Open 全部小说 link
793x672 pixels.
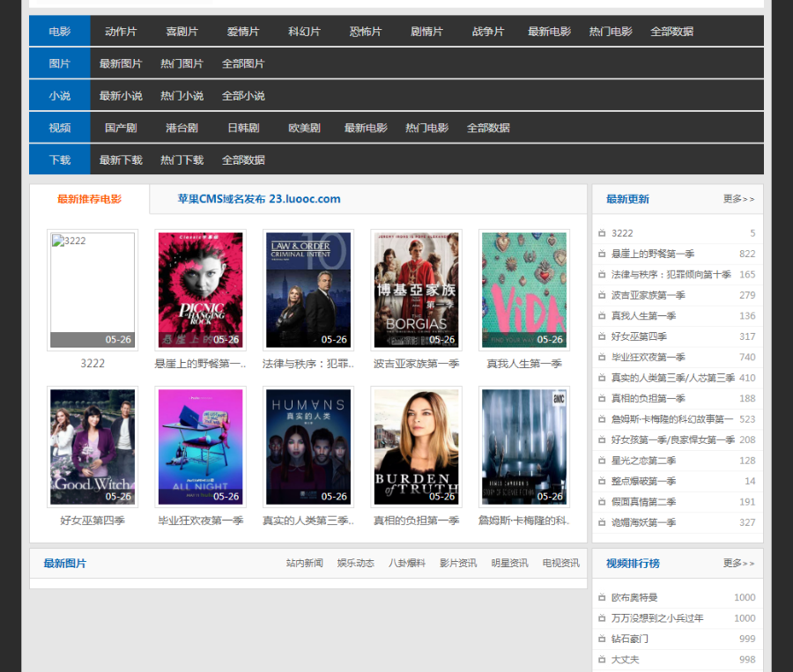tap(243, 96)
